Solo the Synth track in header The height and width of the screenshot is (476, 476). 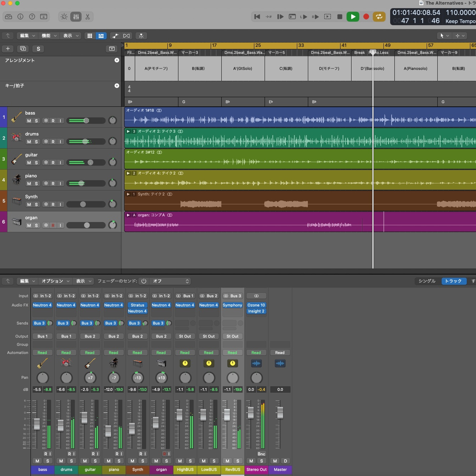click(36, 205)
